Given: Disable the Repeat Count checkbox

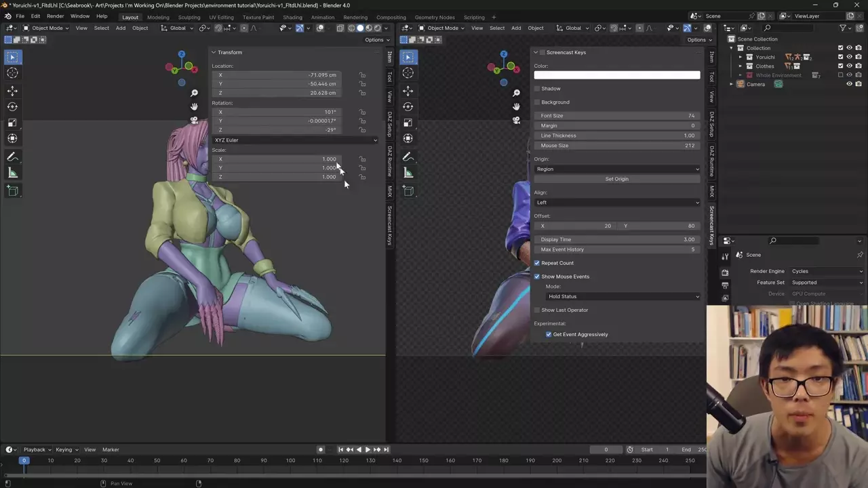Looking at the screenshot, I should [x=537, y=263].
